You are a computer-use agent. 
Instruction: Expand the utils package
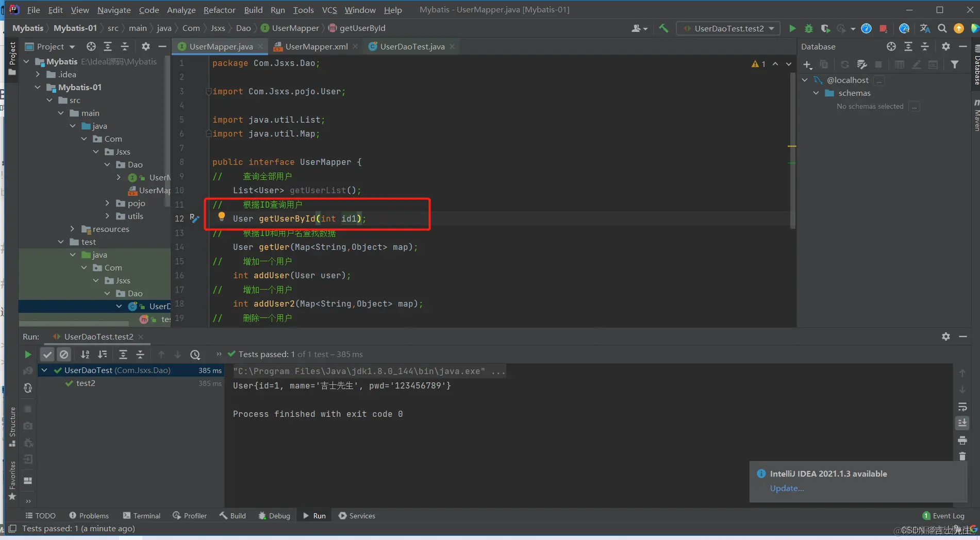click(x=107, y=216)
